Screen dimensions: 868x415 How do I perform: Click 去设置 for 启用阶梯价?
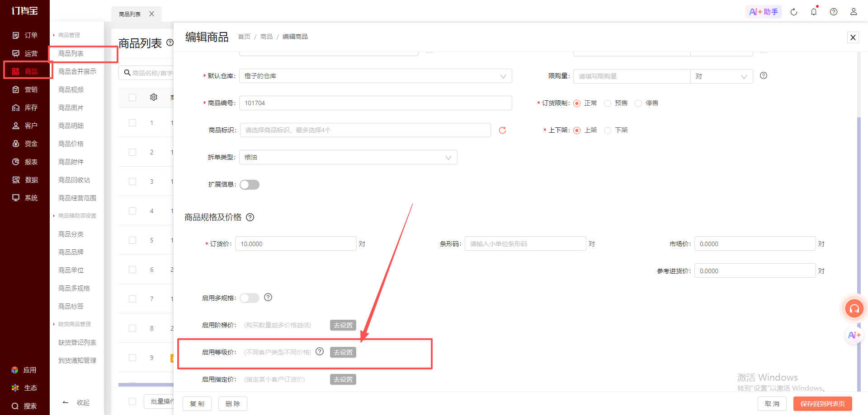(343, 325)
